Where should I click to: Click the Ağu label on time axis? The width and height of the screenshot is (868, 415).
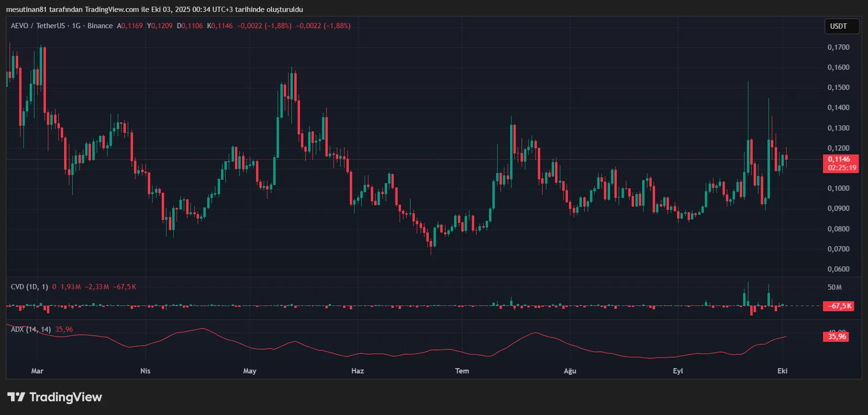(569, 371)
